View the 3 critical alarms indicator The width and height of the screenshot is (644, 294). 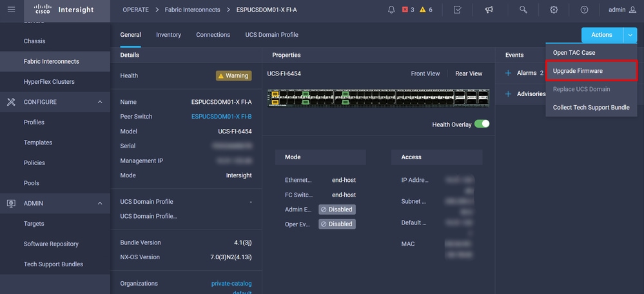pyautogui.click(x=408, y=10)
